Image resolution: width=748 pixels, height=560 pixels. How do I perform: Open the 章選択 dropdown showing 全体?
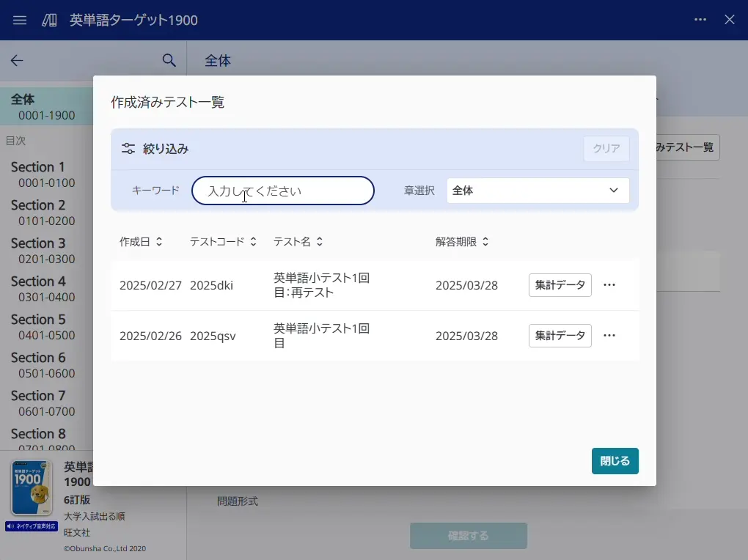click(x=538, y=190)
